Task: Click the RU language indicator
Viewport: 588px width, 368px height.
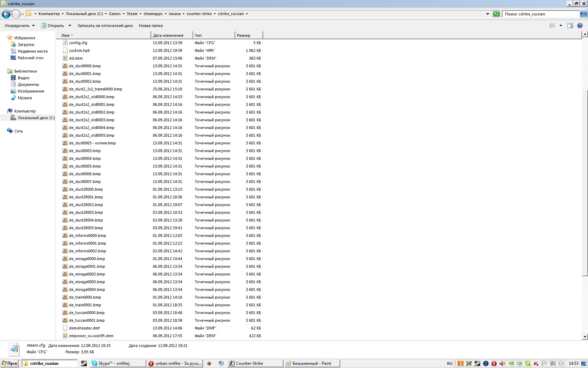Action: 450,363
